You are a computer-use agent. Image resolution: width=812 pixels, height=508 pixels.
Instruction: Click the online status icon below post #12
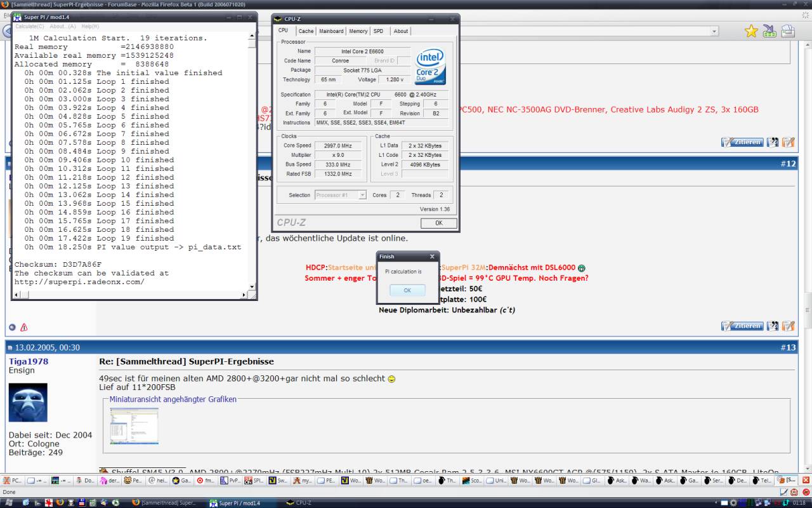(x=12, y=328)
